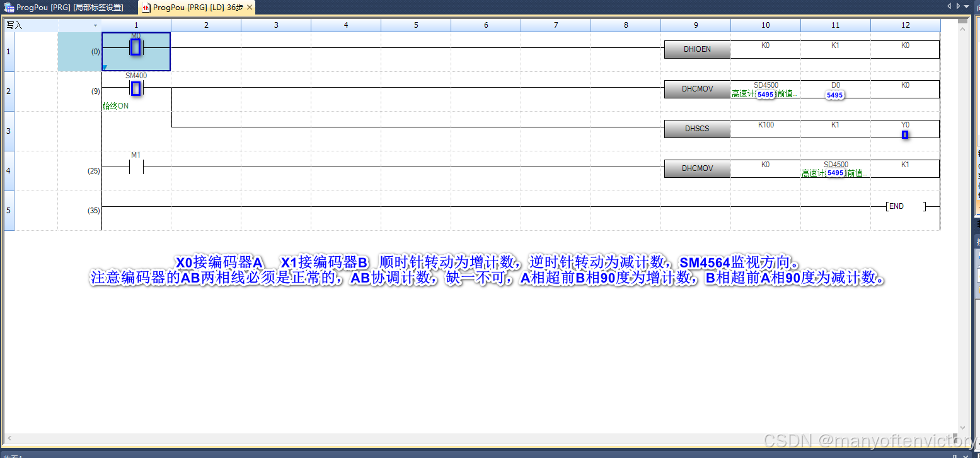
Task: Select row header 1
Action: 8,51
